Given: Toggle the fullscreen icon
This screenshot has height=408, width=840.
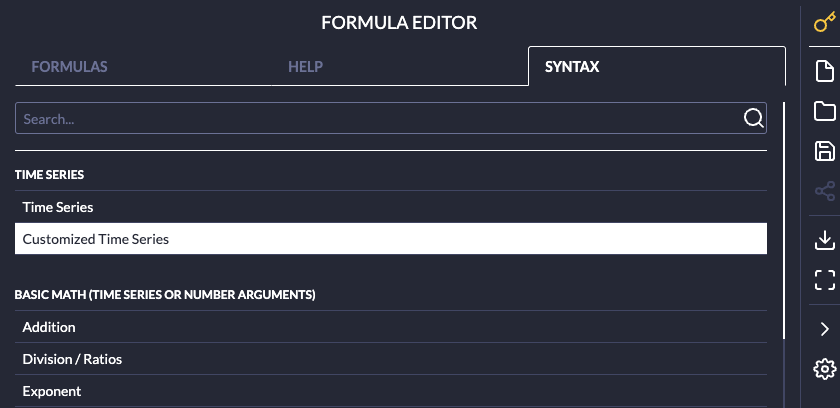Looking at the screenshot, I should click(824, 280).
